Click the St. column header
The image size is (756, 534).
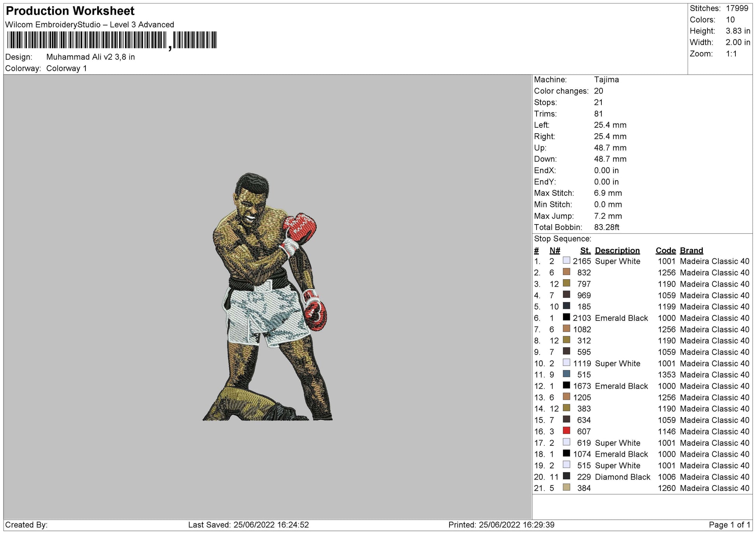click(x=585, y=250)
